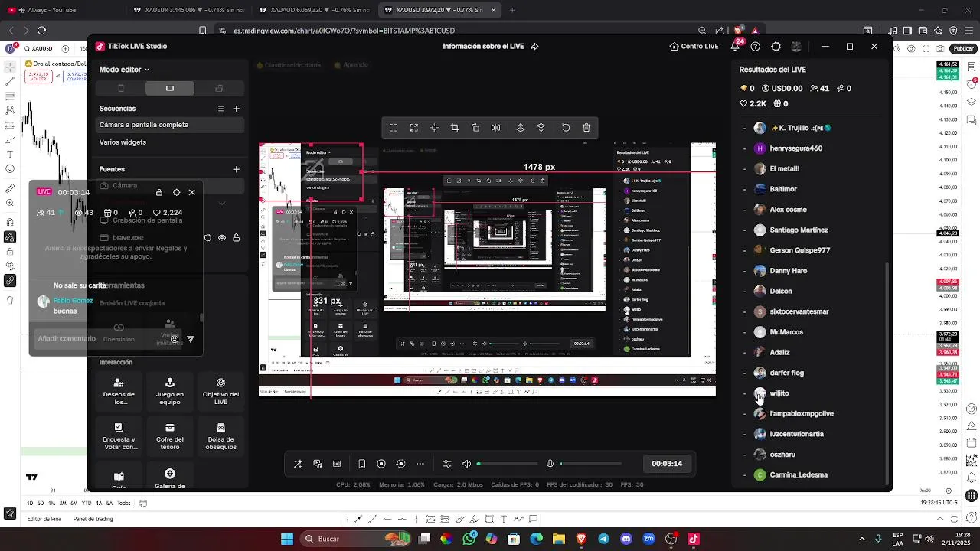The image size is (980, 551).
Task: Center the source with the crosshair icon
Action: pyautogui.click(x=434, y=128)
